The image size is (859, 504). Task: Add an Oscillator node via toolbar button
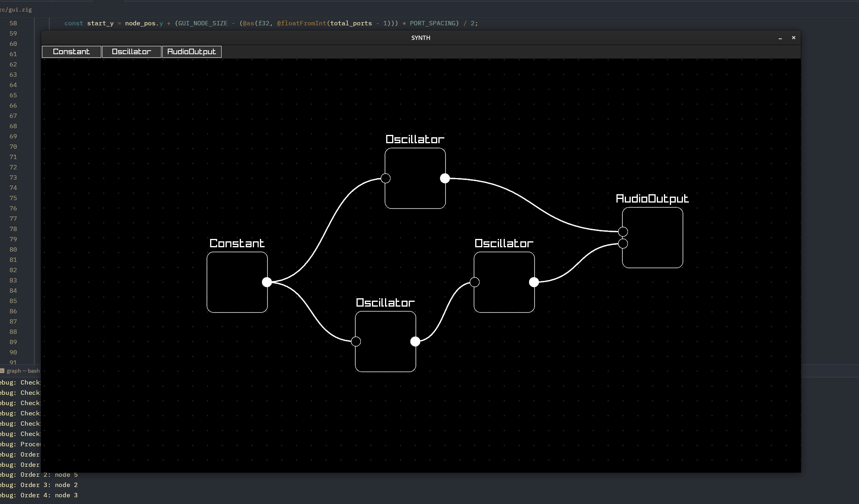tap(132, 52)
